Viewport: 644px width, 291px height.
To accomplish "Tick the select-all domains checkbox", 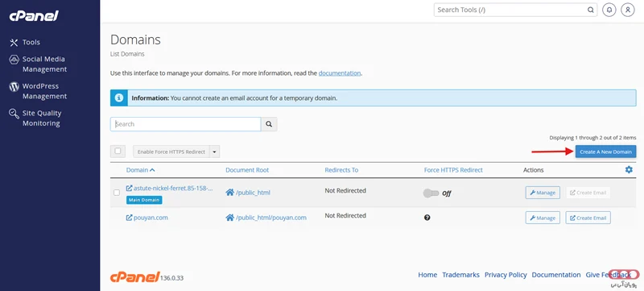I will (118, 151).
